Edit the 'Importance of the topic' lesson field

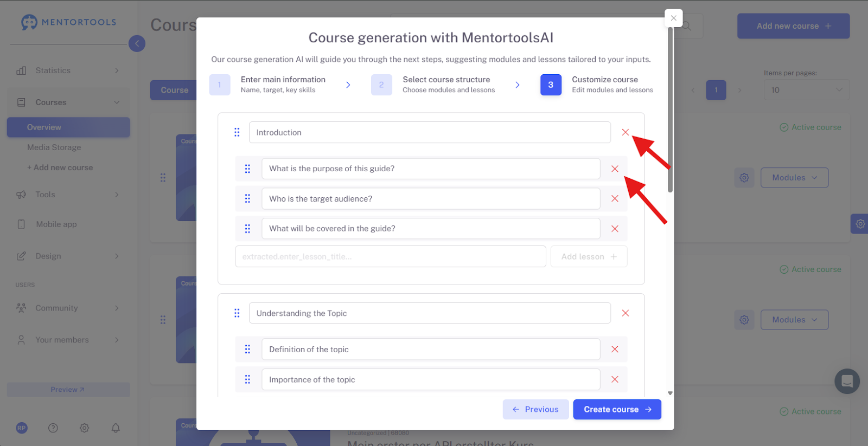pos(431,380)
